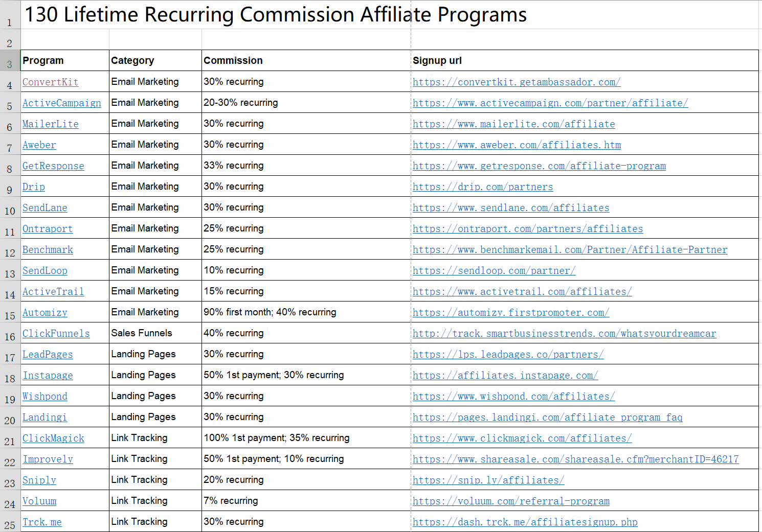Select the '90% first month; 40% recurring' cell
Viewport: 762px width, 532px height.
[x=306, y=312]
